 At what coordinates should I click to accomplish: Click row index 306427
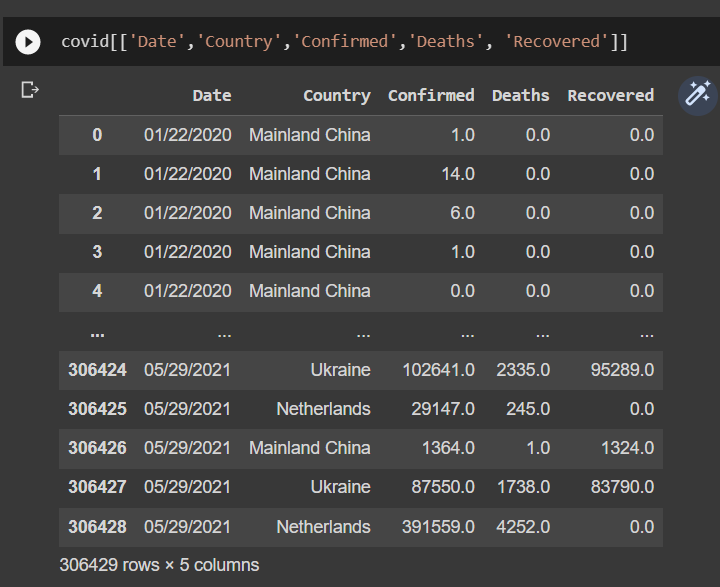click(97, 487)
